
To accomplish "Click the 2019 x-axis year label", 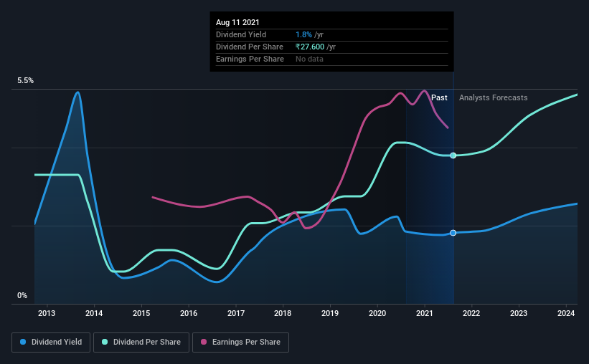I will click(x=330, y=313).
